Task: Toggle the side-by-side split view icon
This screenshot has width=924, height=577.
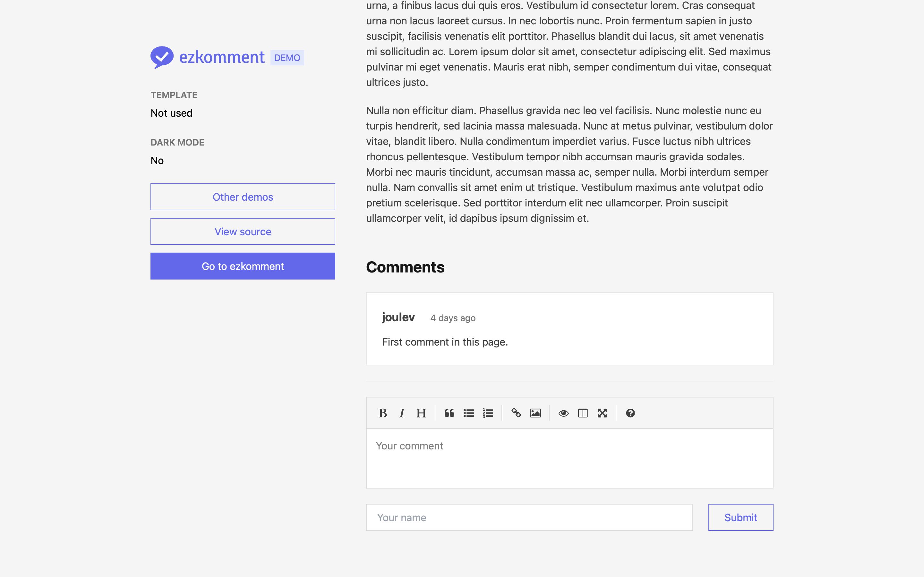Action: click(x=583, y=413)
